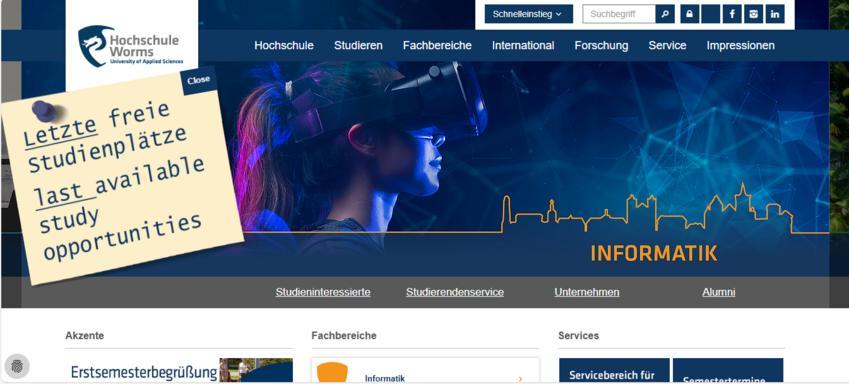Screen dimensions: 849x384
Task: Open the Facebook icon link
Action: click(x=732, y=14)
